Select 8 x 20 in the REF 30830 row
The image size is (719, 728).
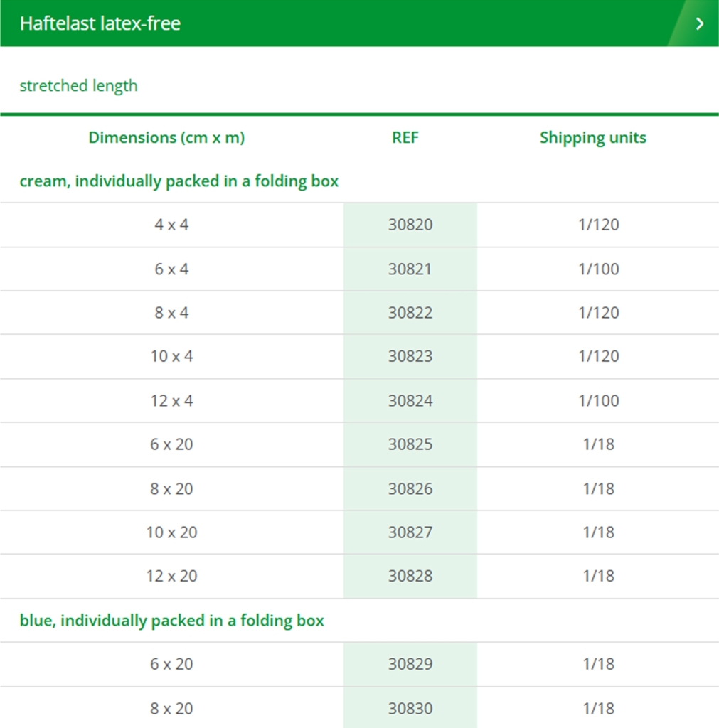[x=172, y=709]
